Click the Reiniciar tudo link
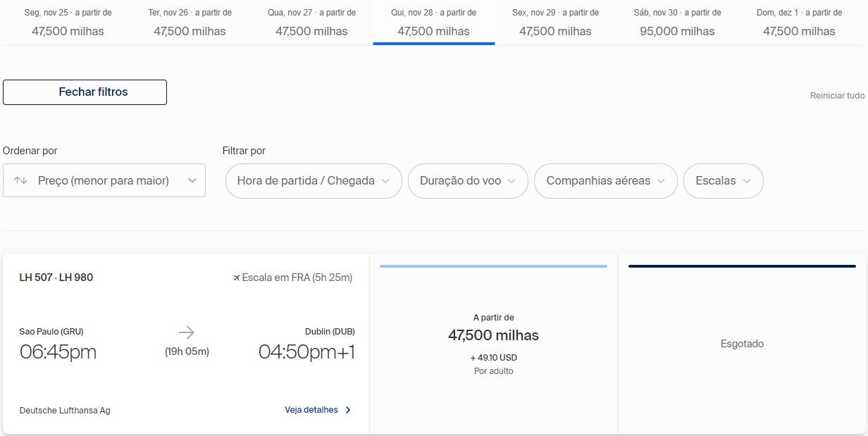 pyautogui.click(x=837, y=96)
